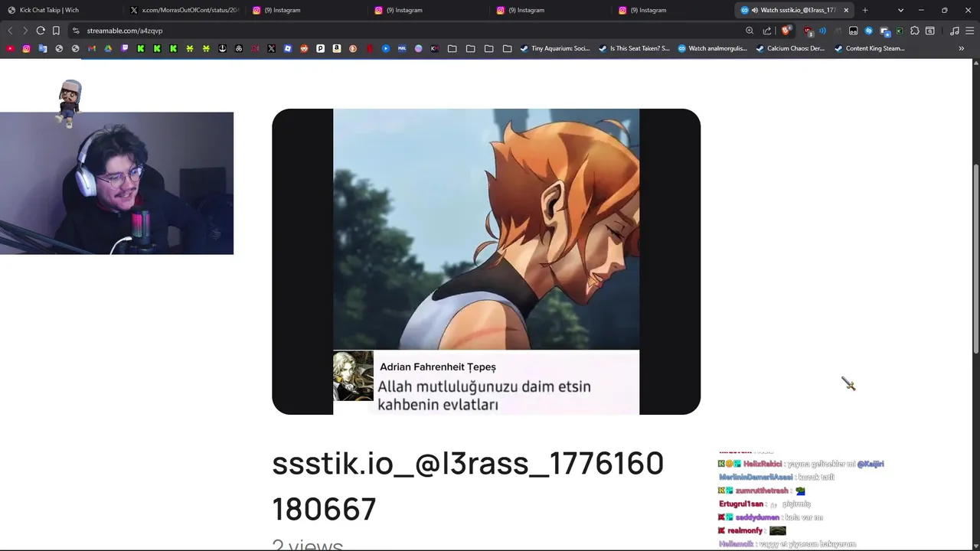Go back to the previous page
980x551 pixels.
[10, 31]
